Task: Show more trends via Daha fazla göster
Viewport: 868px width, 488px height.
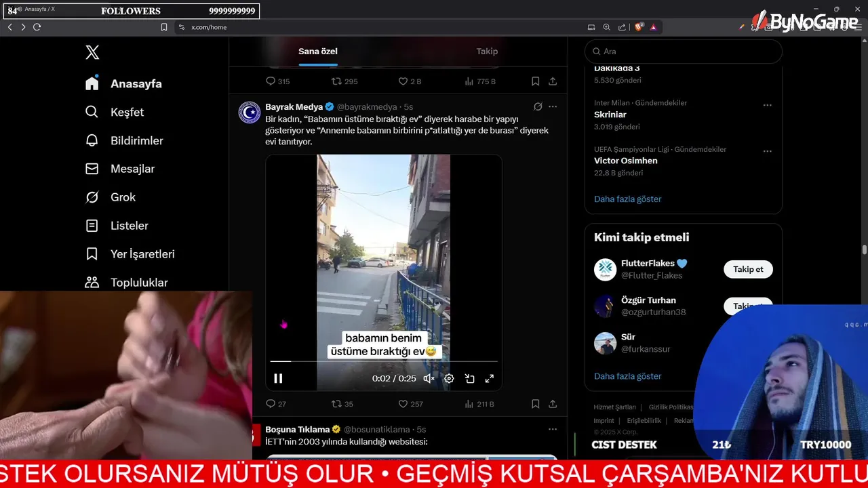Action: (x=627, y=199)
